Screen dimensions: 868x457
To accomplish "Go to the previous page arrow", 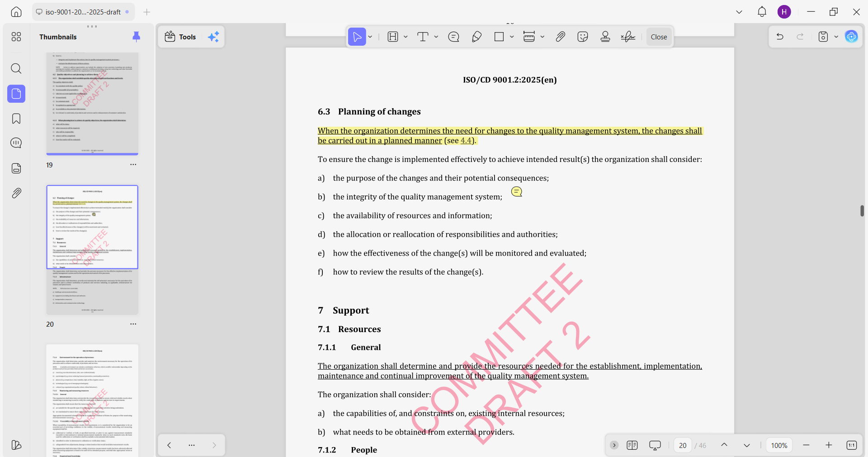I will click(724, 445).
